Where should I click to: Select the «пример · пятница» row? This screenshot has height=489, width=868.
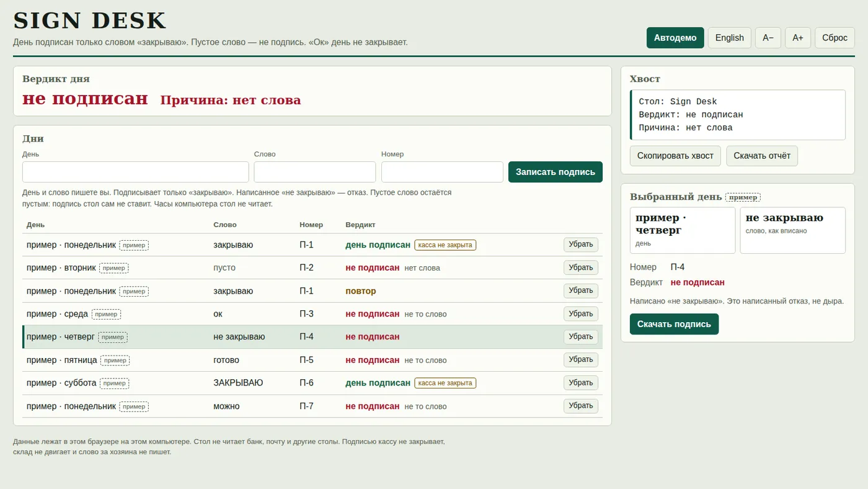312,360
